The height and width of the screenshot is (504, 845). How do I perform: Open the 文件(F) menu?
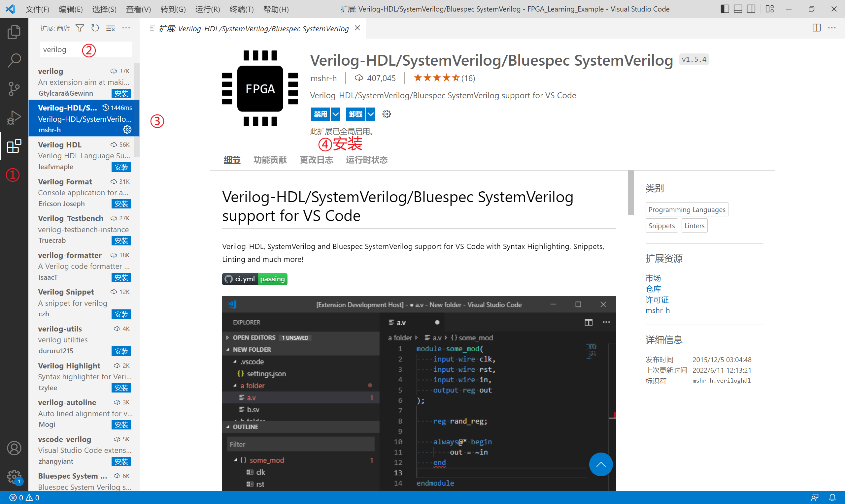pyautogui.click(x=37, y=9)
